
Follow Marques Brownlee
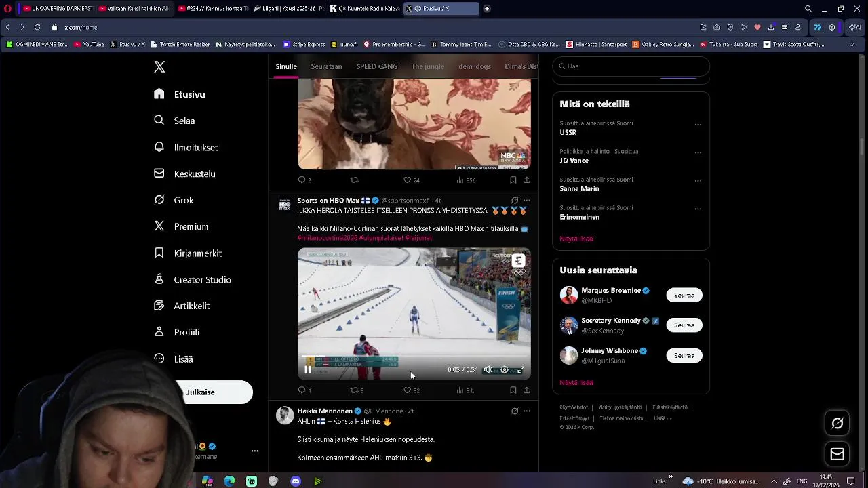pyautogui.click(x=684, y=295)
